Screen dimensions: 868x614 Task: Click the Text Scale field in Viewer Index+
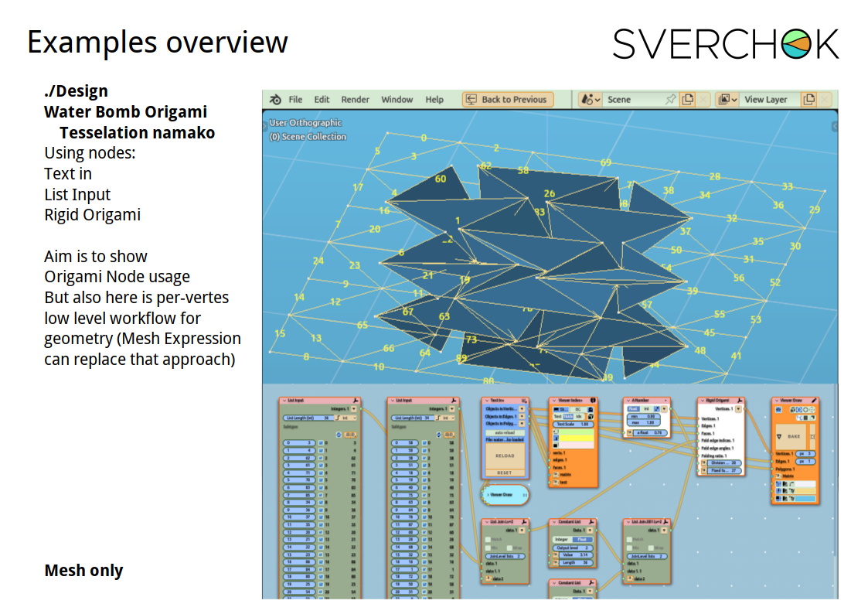pos(572,425)
